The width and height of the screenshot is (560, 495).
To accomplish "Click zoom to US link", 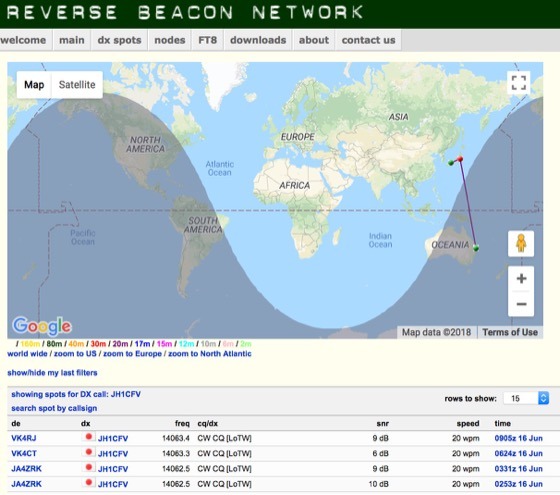I will [75, 354].
